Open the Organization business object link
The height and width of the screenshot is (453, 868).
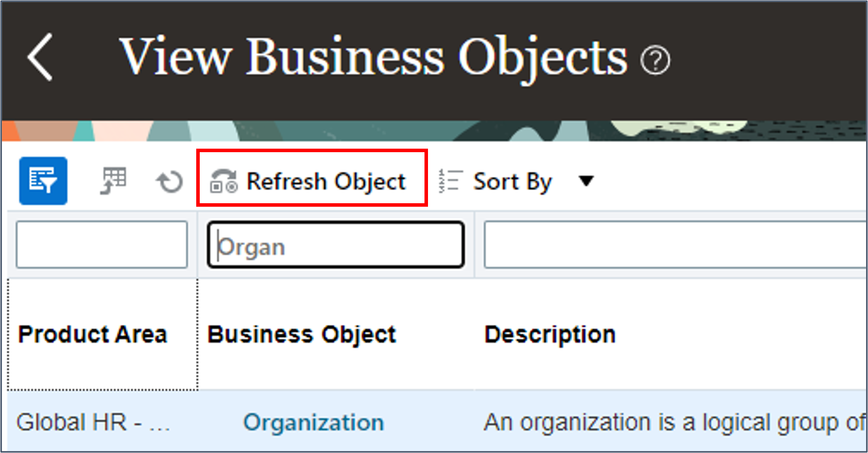[313, 422]
